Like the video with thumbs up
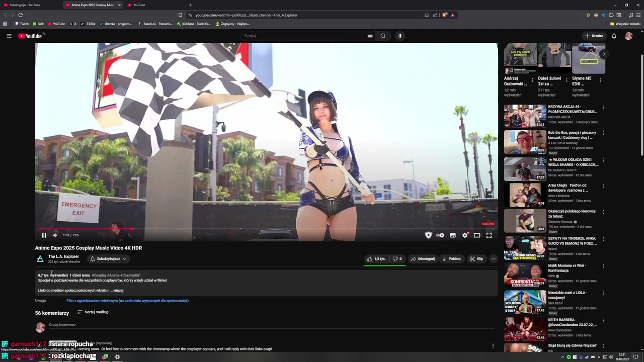Screen dimensions: 644x362 click(376, 259)
